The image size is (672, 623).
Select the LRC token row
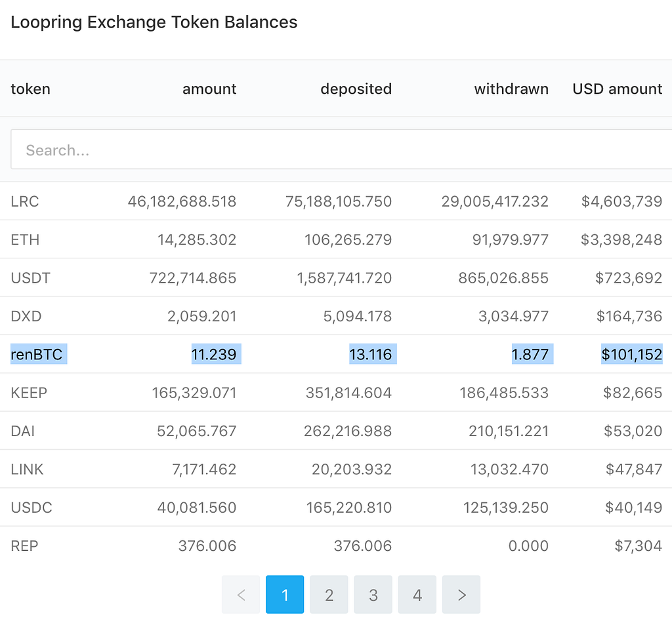click(336, 201)
